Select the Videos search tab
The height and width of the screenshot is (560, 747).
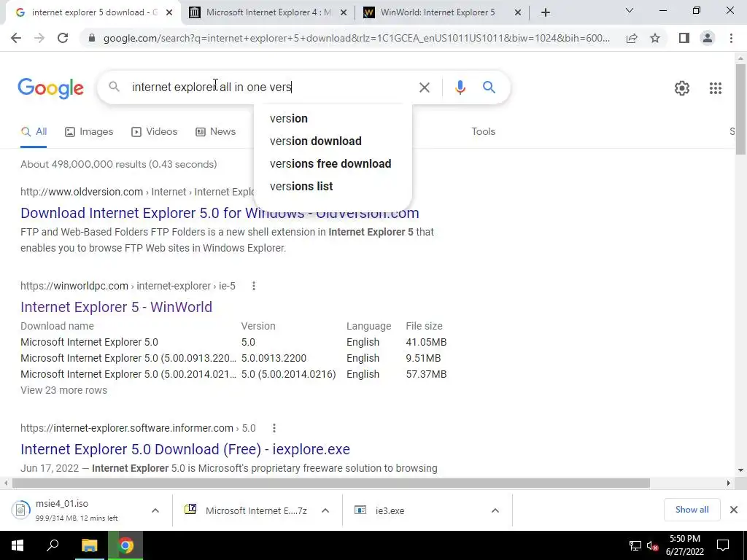click(x=155, y=132)
